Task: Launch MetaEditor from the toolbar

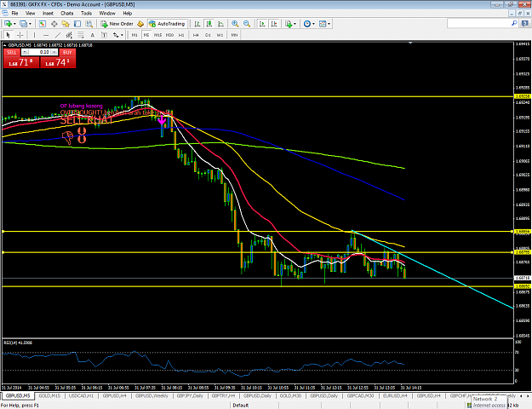Action: [140, 24]
